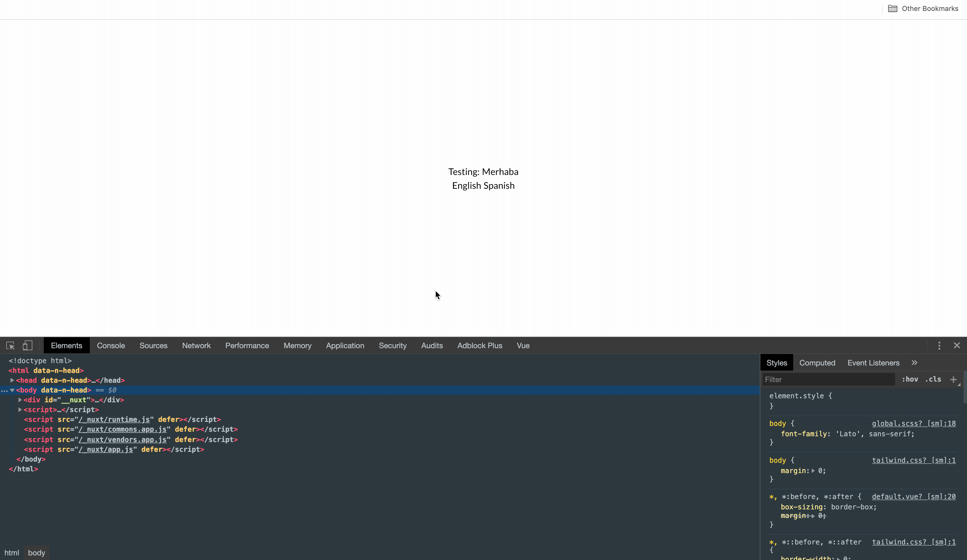Close the DevTools panel
Viewport: 967px width, 560px height.
957,346
